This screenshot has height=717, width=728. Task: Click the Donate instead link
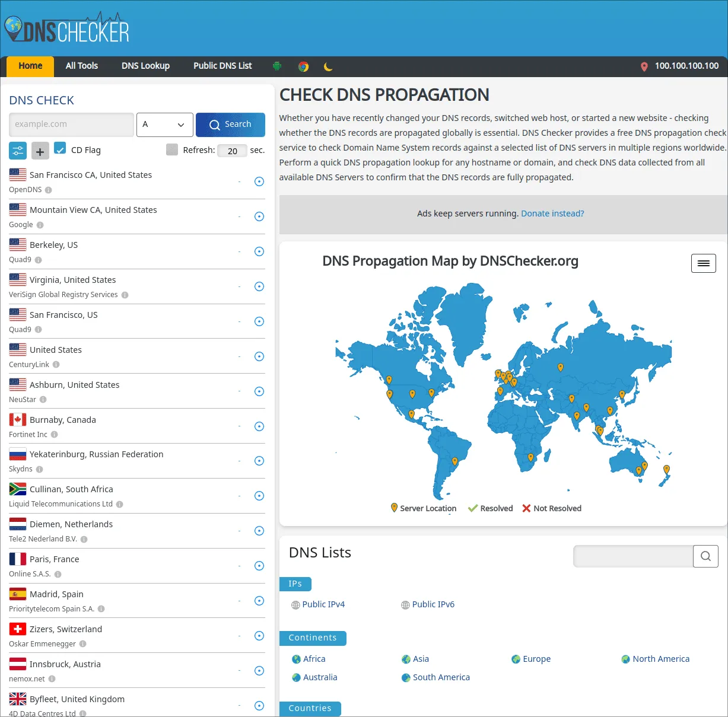click(552, 213)
